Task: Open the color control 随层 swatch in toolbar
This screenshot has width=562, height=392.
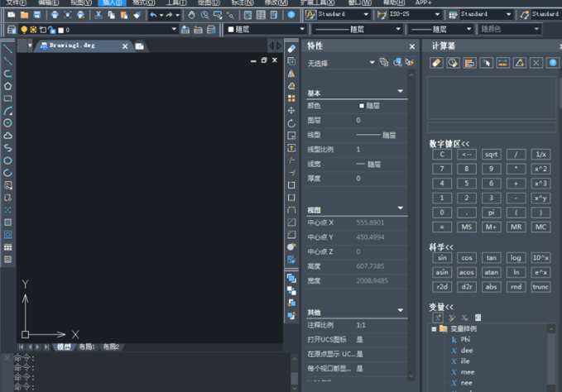Action: 231,29
